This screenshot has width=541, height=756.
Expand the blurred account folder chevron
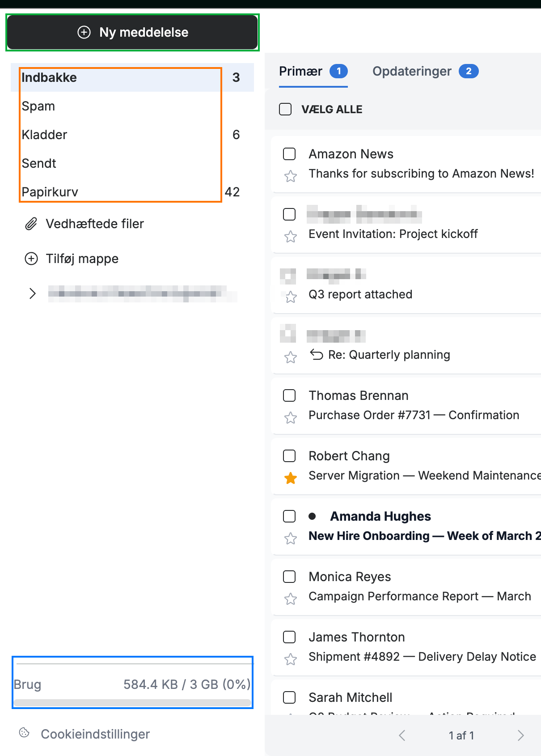click(x=32, y=293)
